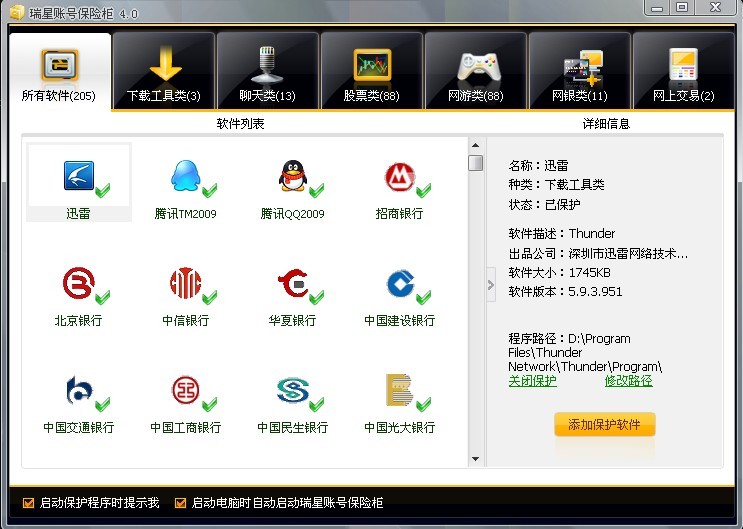Click the 软件版本：5.9.3.951 text
Screen dimensions: 743x529
(565, 292)
